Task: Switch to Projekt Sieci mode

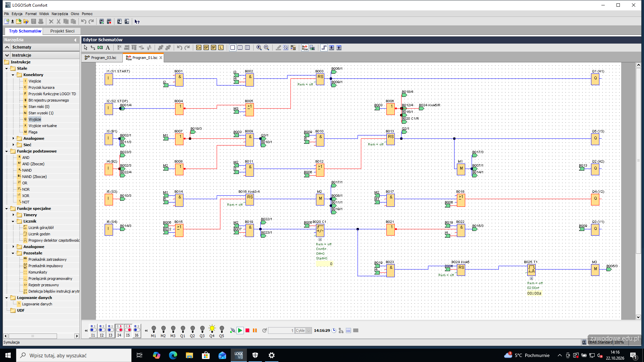Action: click(x=62, y=31)
